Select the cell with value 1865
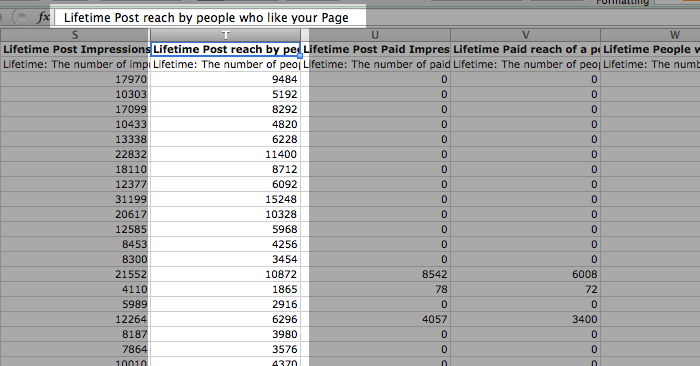Screen dimensions: 700x366 coord(225,289)
